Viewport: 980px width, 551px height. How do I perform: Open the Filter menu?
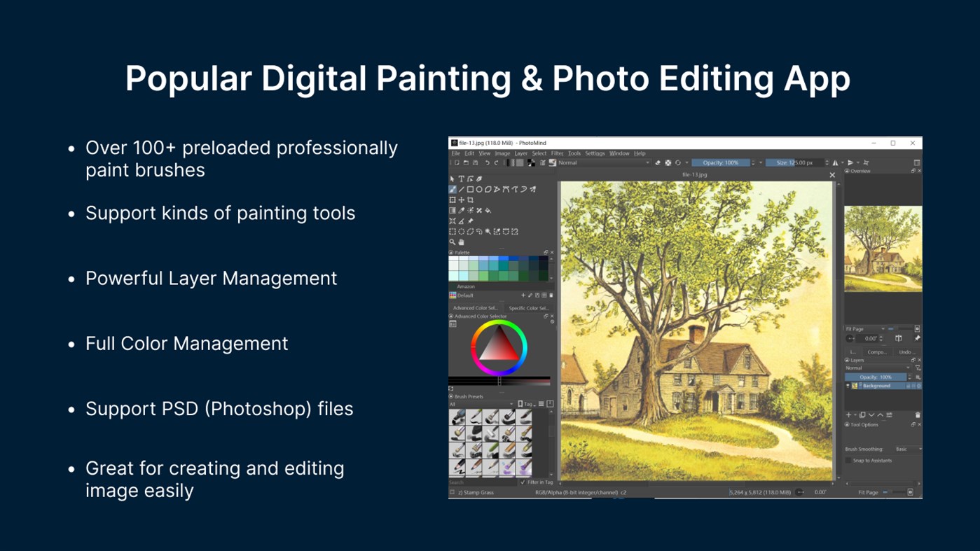click(x=557, y=153)
